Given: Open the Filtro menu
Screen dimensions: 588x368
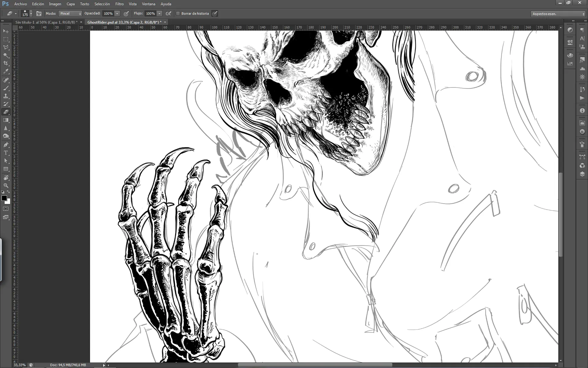Looking at the screenshot, I should click(119, 4).
